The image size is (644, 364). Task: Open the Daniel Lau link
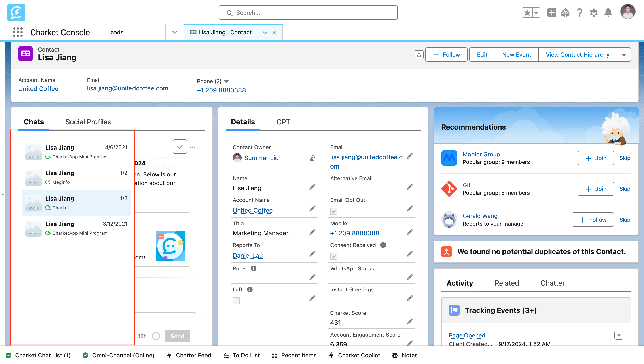click(248, 255)
